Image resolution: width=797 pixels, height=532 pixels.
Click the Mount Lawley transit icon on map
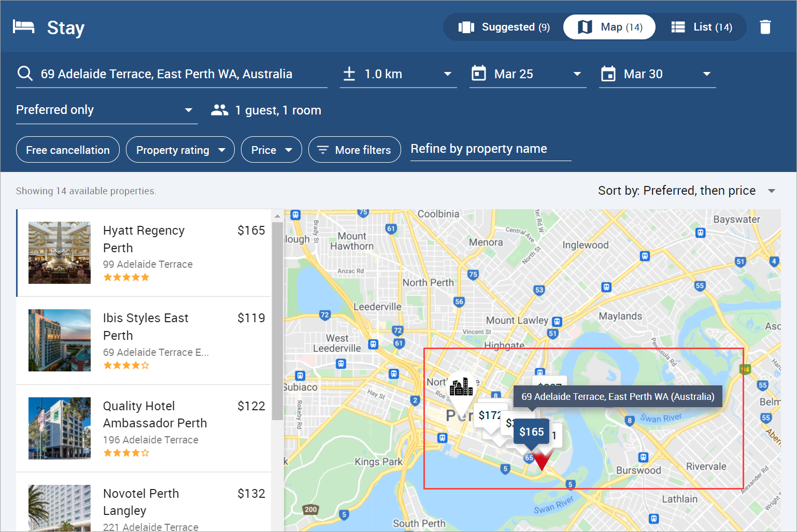pyautogui.click(x=557, y=322)
